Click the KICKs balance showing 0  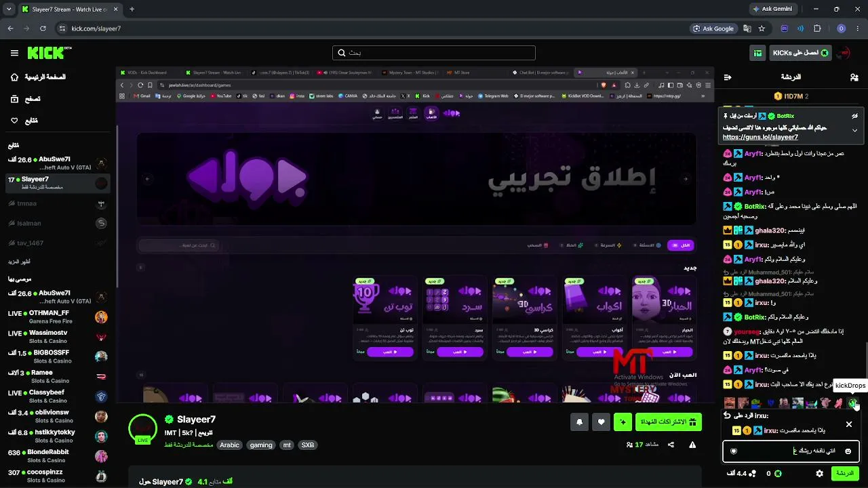point(774,473)
